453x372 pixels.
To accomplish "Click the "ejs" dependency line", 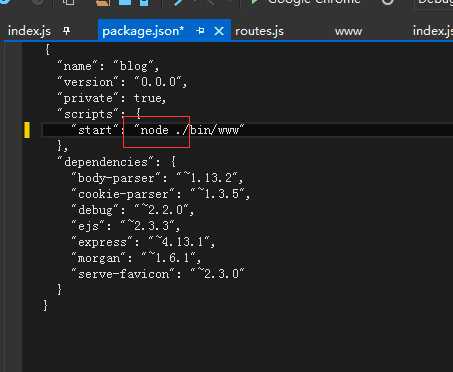I will point(126,226).
